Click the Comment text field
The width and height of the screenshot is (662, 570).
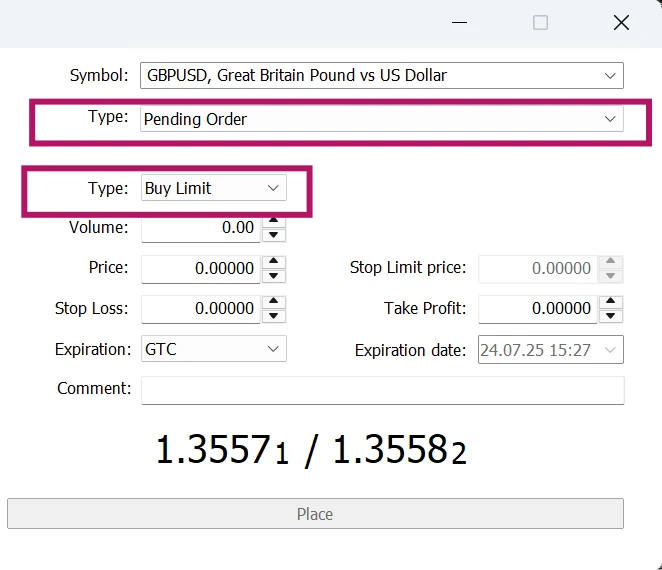(x=383, y=390)
